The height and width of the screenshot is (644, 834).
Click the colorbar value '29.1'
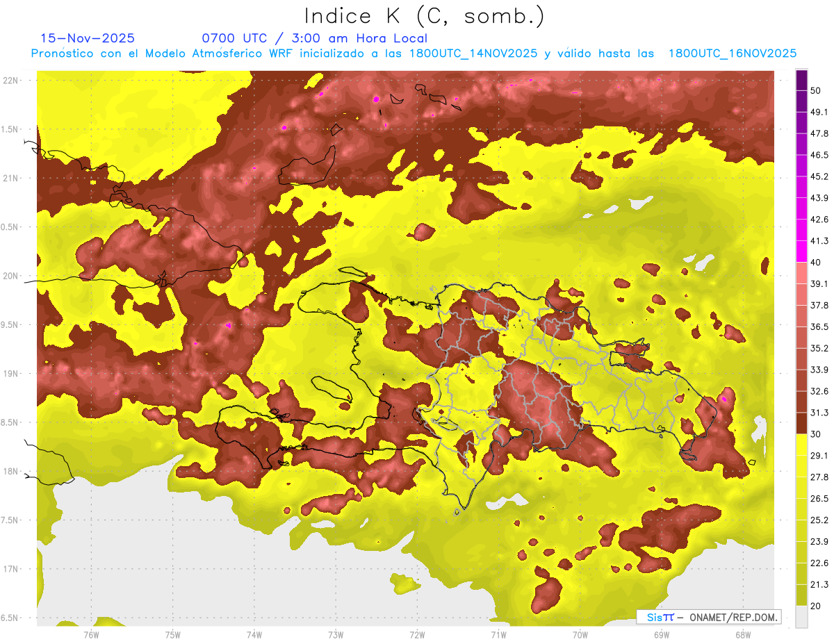[x=819, y=456]
